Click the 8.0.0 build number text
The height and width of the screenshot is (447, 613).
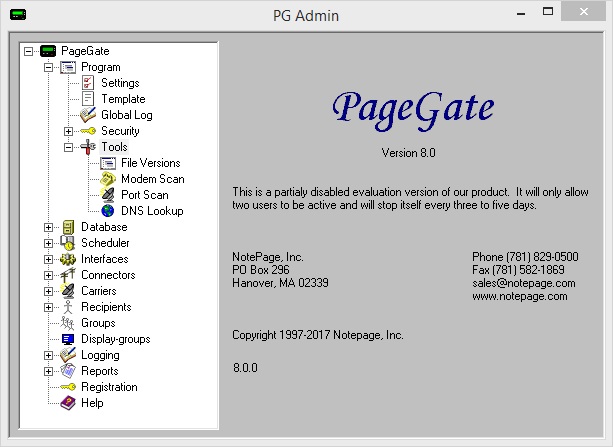(x=245, y=368)
